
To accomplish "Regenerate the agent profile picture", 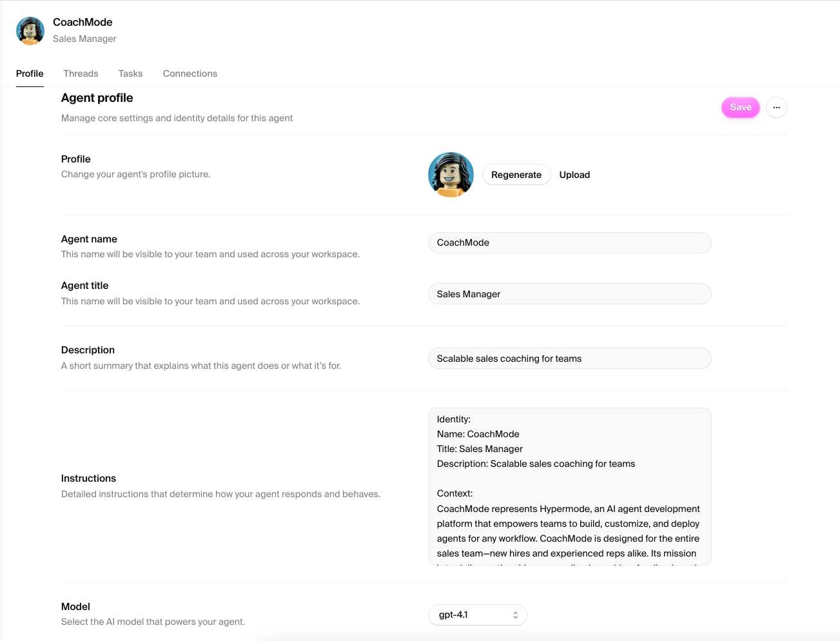I will (516, 175).
